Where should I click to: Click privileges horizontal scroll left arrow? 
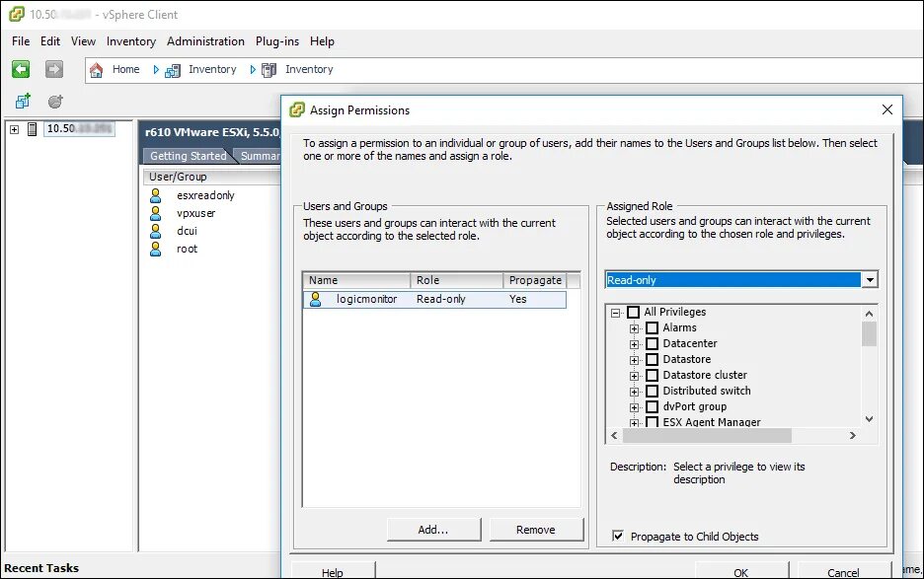pos(614,435)
